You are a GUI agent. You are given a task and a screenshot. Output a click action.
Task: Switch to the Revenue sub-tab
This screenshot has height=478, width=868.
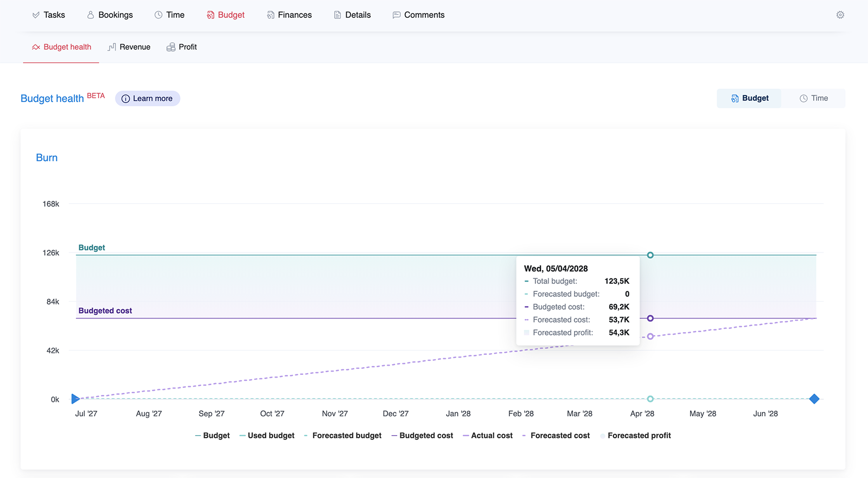click(129, 47)
